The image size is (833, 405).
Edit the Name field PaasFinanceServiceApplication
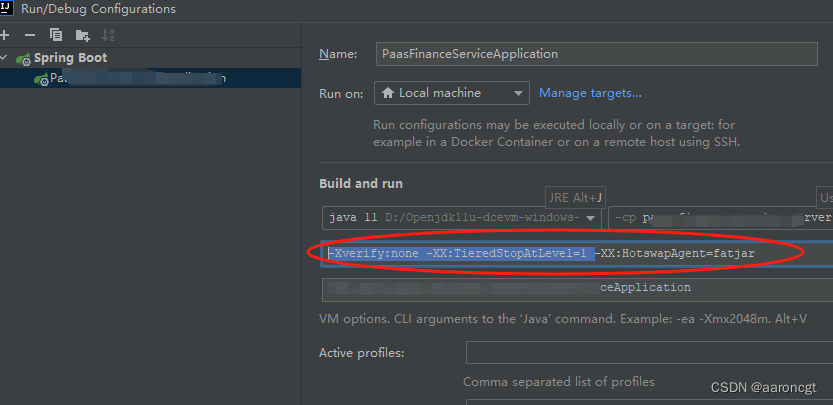click(x=596, y=54)
